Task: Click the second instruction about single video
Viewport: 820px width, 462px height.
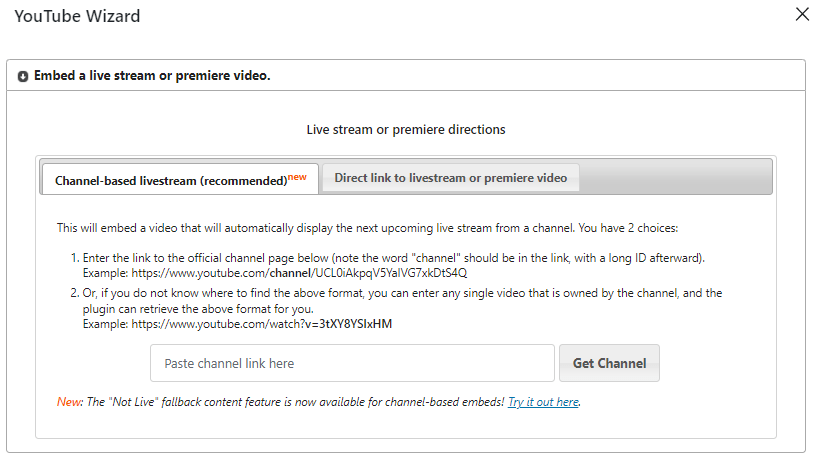Action: coord(402,294)
